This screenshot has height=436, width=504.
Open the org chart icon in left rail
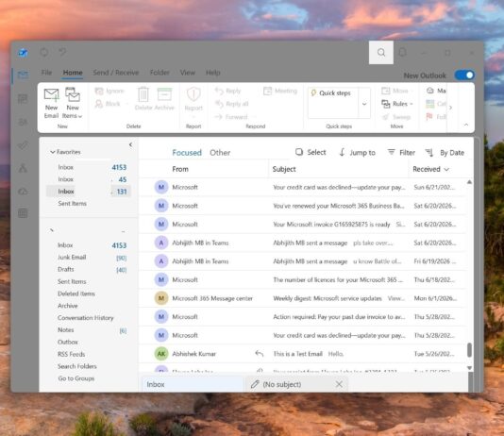tap(23, 168)
